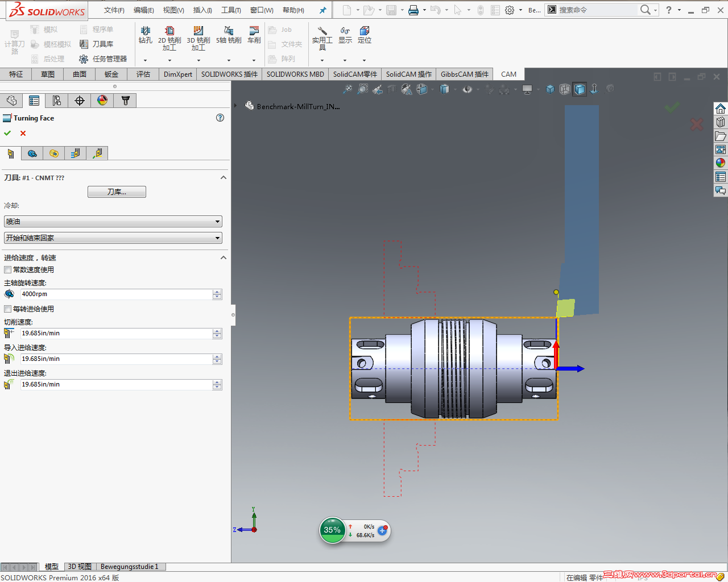Click the 主轴旋转速度 4000rpm input field
Viewport: 728px width, 582px height.
click(116, 294)
